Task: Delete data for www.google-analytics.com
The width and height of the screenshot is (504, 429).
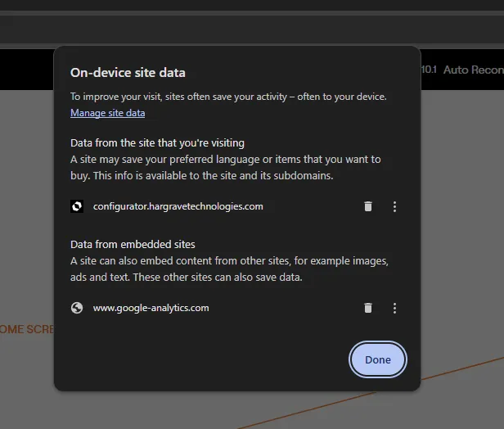Action: coord(368,308)
